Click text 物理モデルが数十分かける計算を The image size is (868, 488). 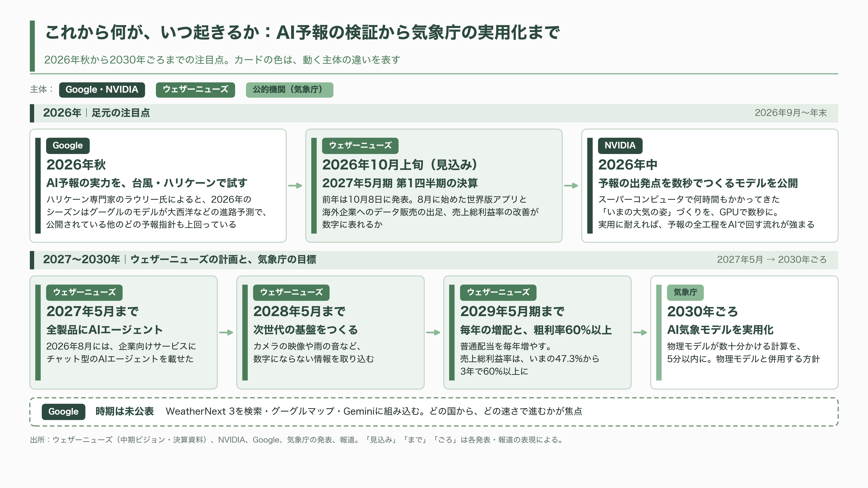pyautogui.click(x=743, y=353)
